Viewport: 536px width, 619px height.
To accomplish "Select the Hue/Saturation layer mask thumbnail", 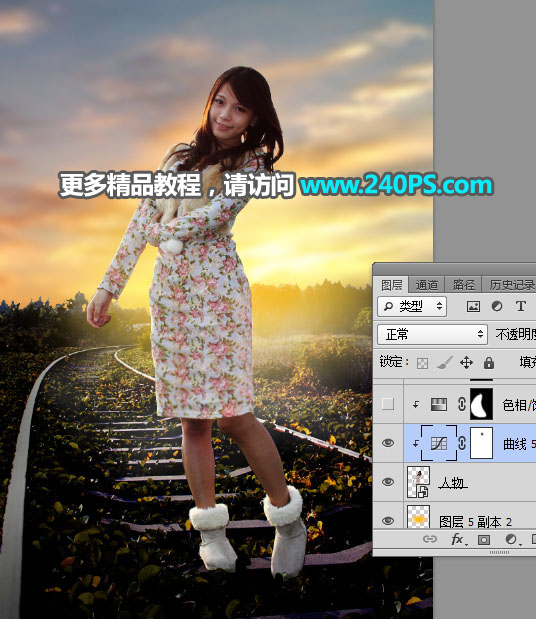I will click(482, 404).
